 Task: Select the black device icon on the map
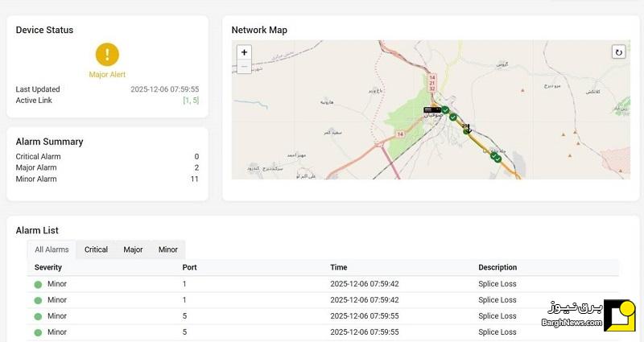[432, 110]
